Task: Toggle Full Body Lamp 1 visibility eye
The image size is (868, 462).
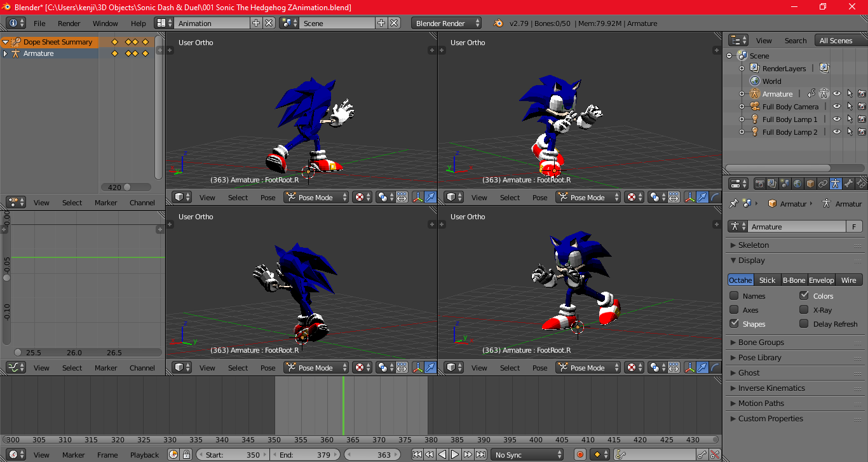Action: (836, 119)
